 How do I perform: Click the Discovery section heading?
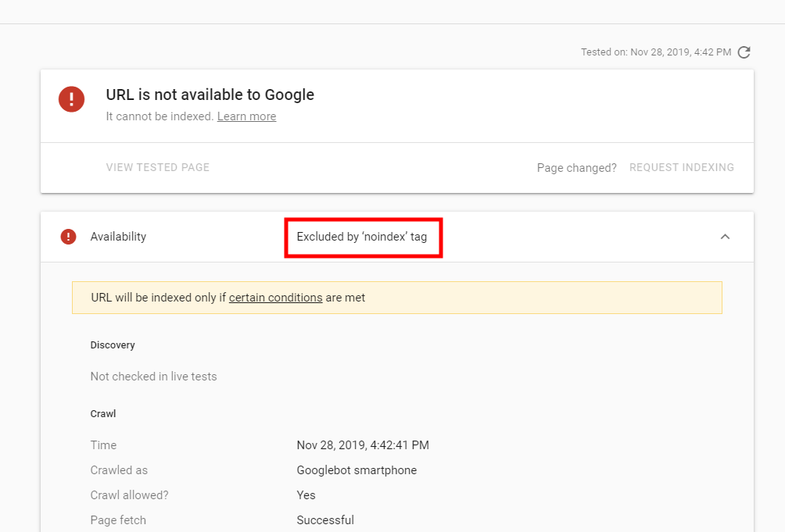pyautogui.click(x=113, y=345)
